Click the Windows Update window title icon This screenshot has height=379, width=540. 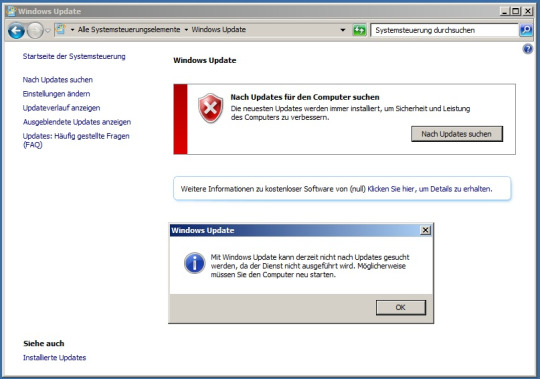(11, 11)
